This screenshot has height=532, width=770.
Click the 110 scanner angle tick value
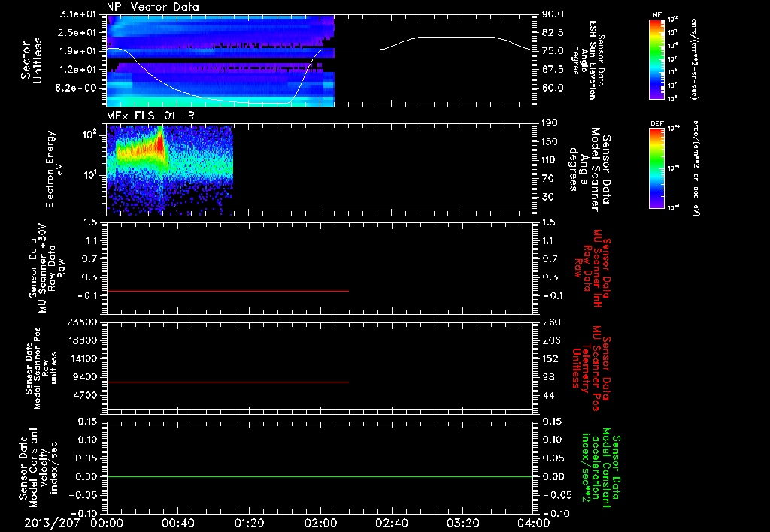pos(550,160)
